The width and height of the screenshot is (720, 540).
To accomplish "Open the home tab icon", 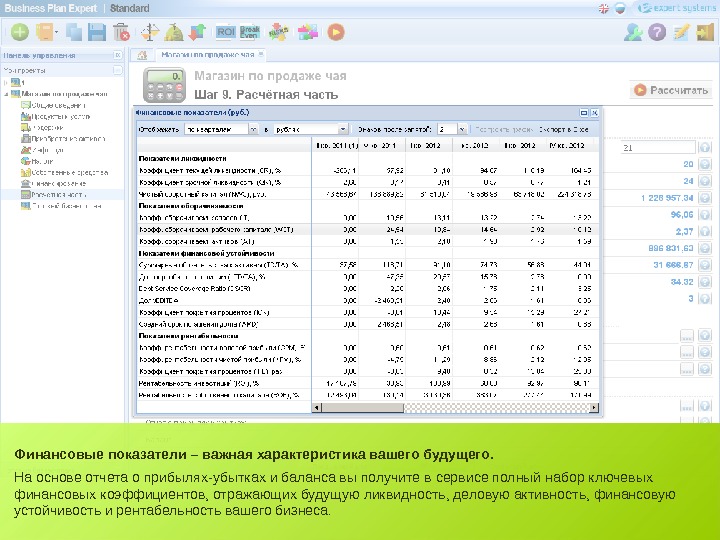I will tap(142, 55).
